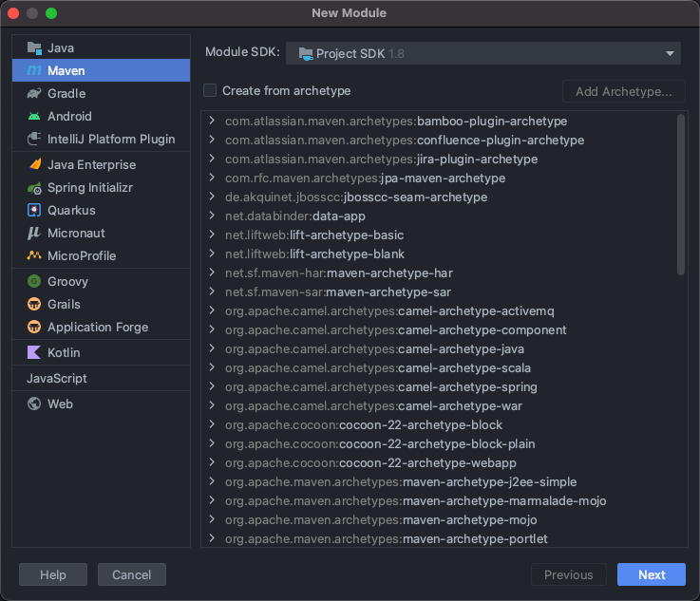Screen dimensions: 700x601
Task: Select camel-archetype-war row
Action: (x=445, y=405)
